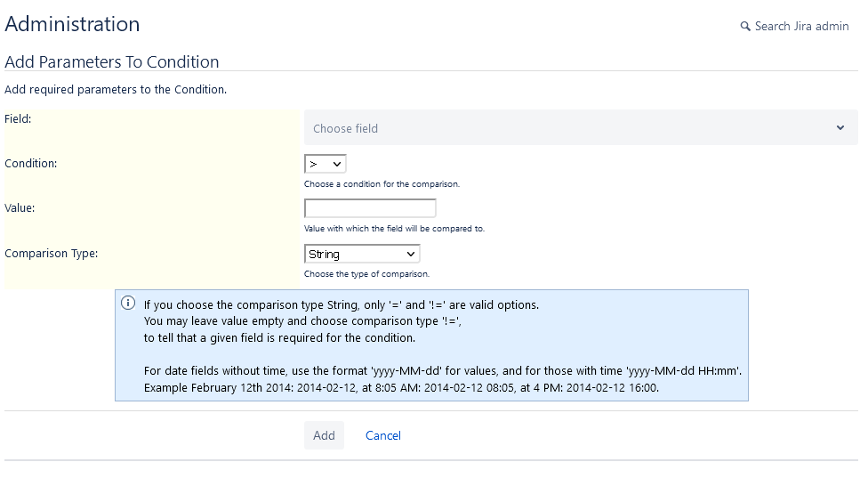Click the Condition: label
This screenshot has width=868, height=478.
[x=31, y=164]
